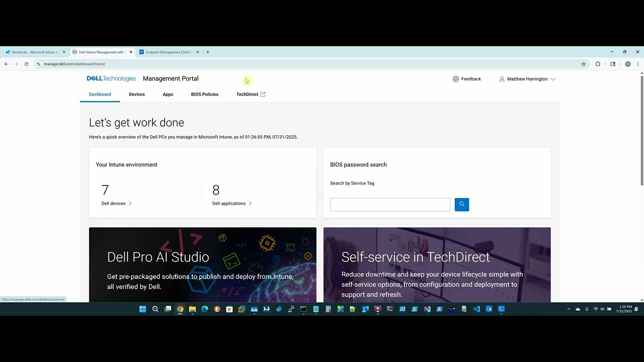Open the Dell Pro AI Studio banner
The image size is (644, 362).
(203, 265)
